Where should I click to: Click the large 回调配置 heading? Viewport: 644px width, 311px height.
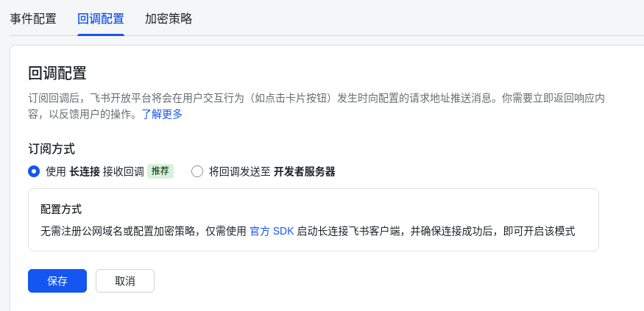[57, 73]
